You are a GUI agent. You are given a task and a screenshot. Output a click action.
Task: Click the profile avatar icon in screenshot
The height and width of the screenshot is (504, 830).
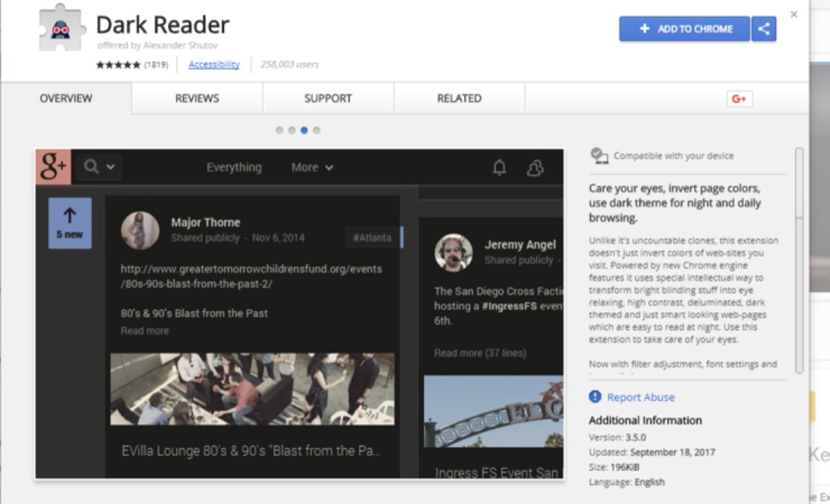(535, 168)
